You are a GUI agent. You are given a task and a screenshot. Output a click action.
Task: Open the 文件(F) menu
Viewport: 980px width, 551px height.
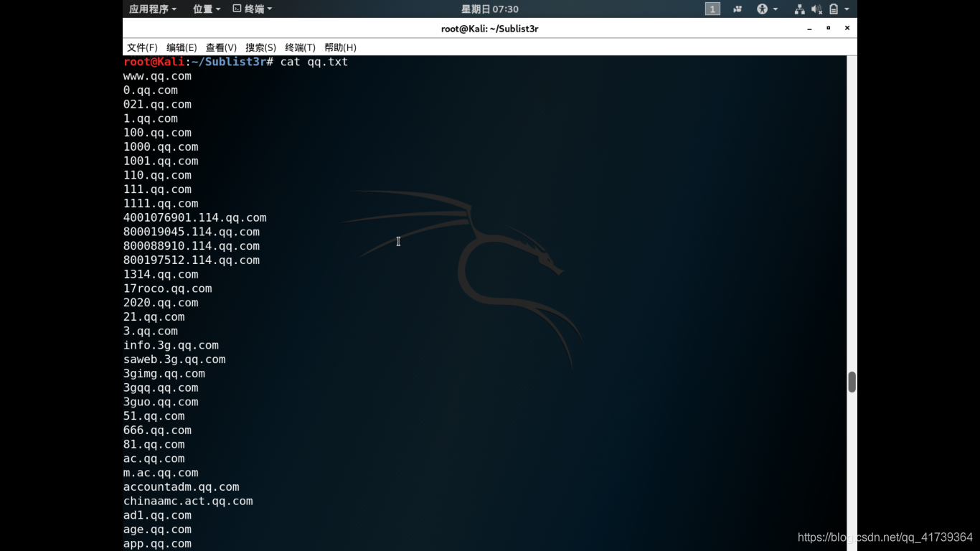pos(142,47)
